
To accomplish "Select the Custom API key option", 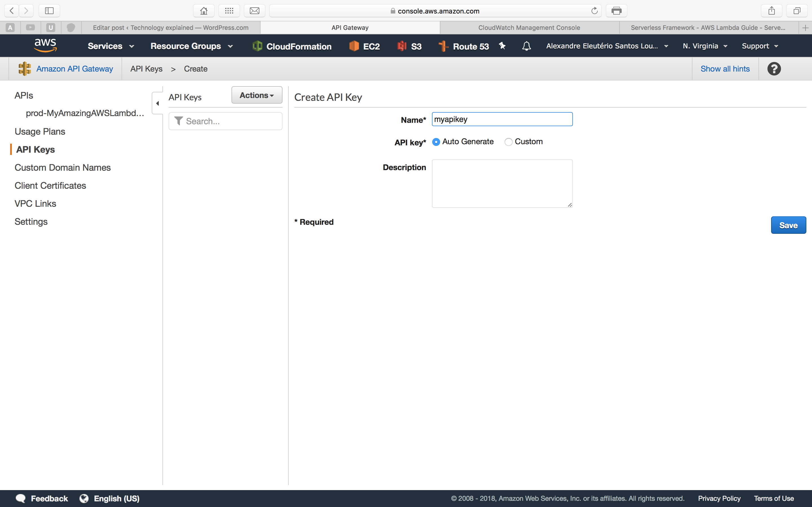I will [508, 142].
